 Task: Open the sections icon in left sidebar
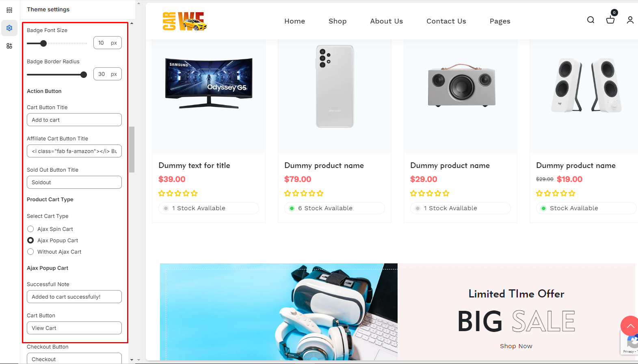point(9,10)
